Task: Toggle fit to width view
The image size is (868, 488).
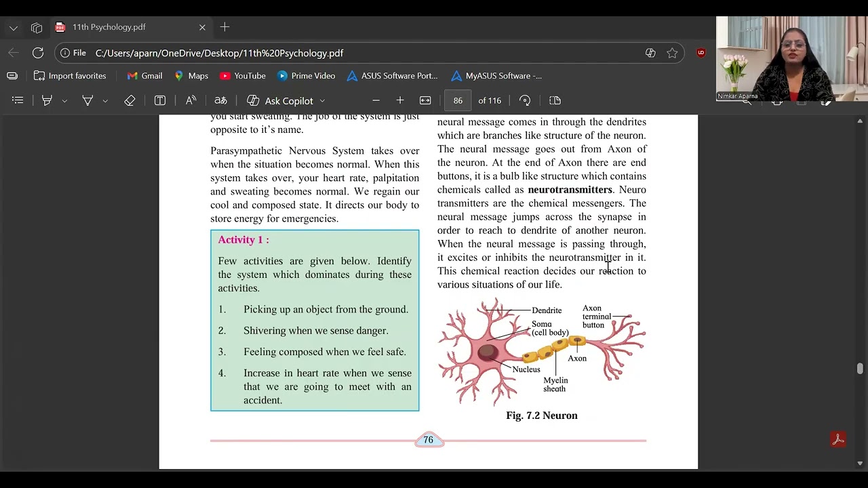Action: click(425, 100)
